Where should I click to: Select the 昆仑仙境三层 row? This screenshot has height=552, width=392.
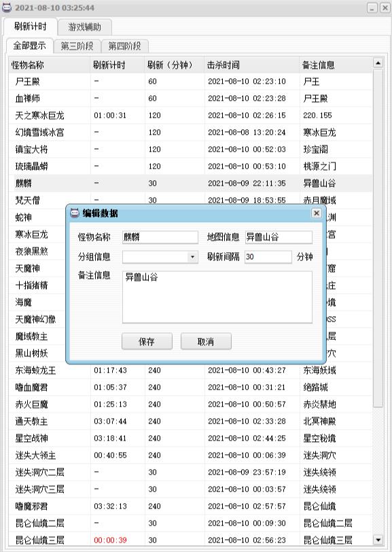[190, 540]
